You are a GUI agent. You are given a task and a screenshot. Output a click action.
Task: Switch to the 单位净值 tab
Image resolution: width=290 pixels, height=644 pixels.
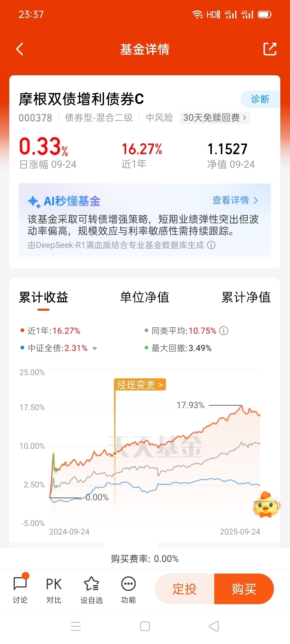click(145, 297)
